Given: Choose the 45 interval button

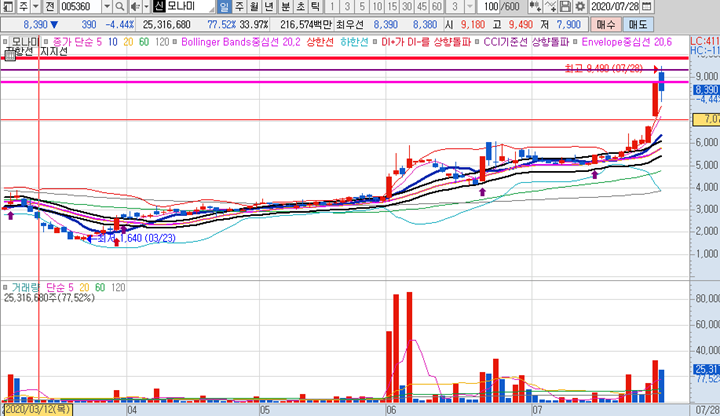Looking at the screenshot, I should (x=422, y=6).
